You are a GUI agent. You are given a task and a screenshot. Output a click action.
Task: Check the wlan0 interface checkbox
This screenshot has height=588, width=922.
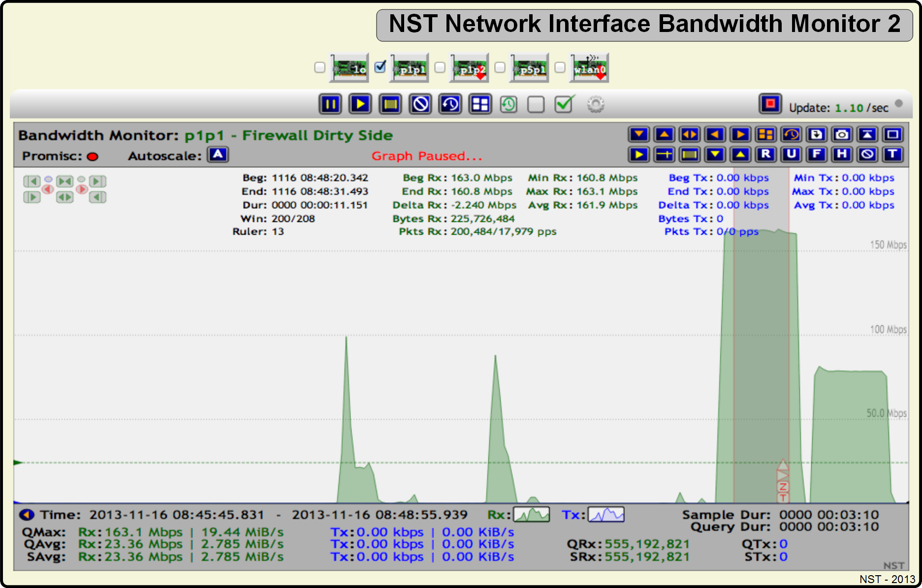point(560,67)
